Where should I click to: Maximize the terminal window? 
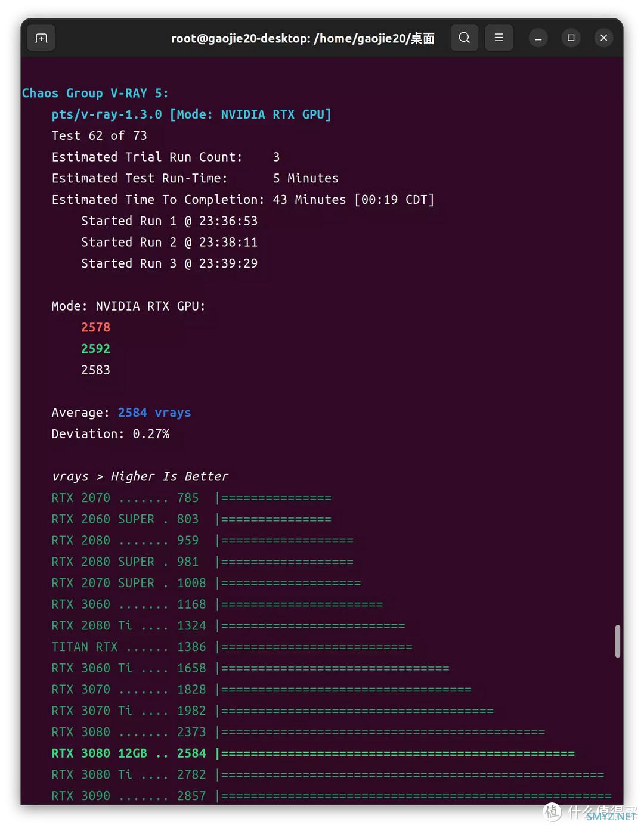tap(571, 38)
